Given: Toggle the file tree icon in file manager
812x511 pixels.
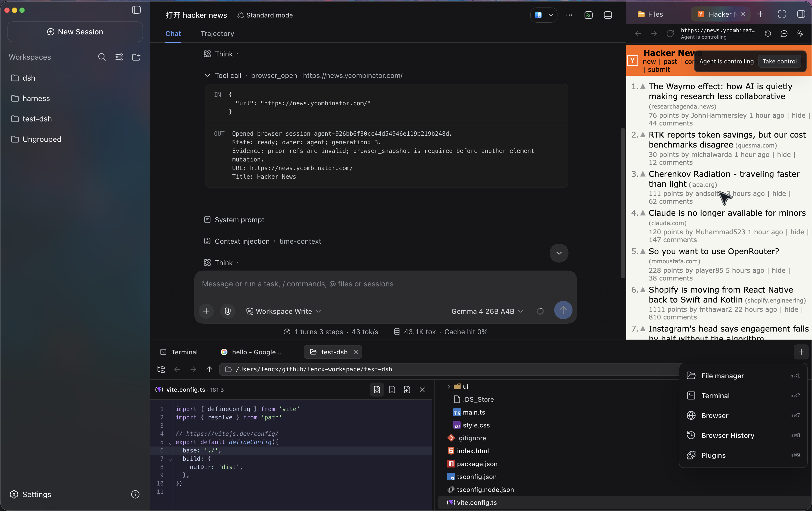Looking at the screenshot, I should [x=161, y=369].
